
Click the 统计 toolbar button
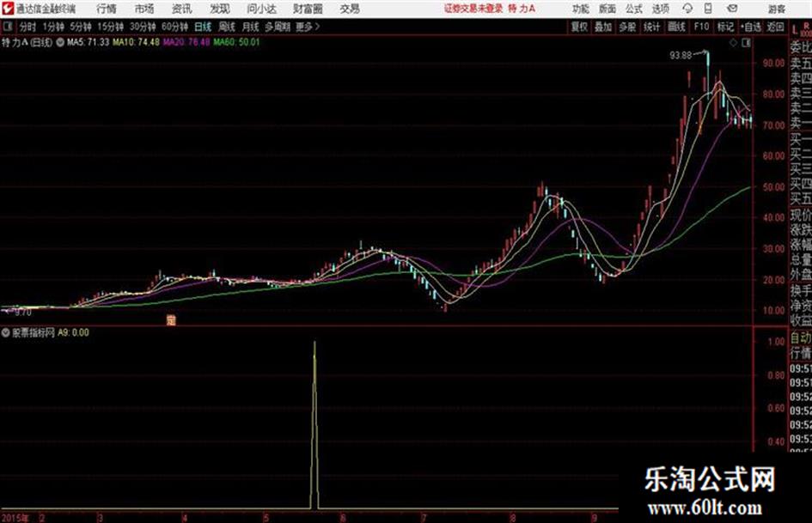(x=651, y=27)
